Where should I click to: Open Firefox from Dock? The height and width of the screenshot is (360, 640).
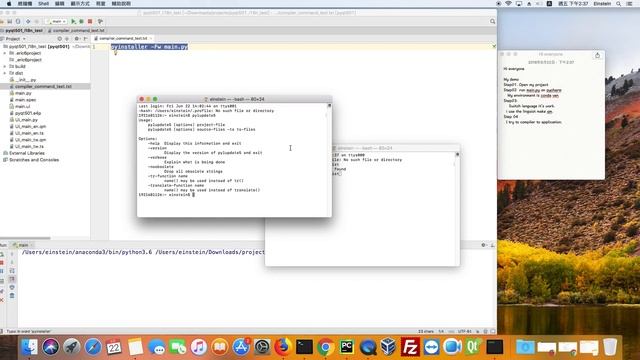tap(283, 347)
